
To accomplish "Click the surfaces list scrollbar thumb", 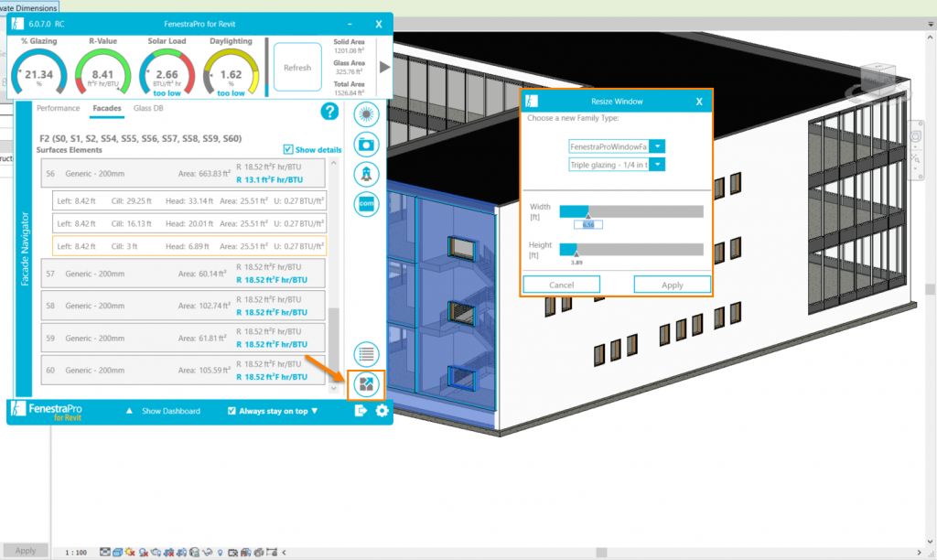I will tap(334, 344).
